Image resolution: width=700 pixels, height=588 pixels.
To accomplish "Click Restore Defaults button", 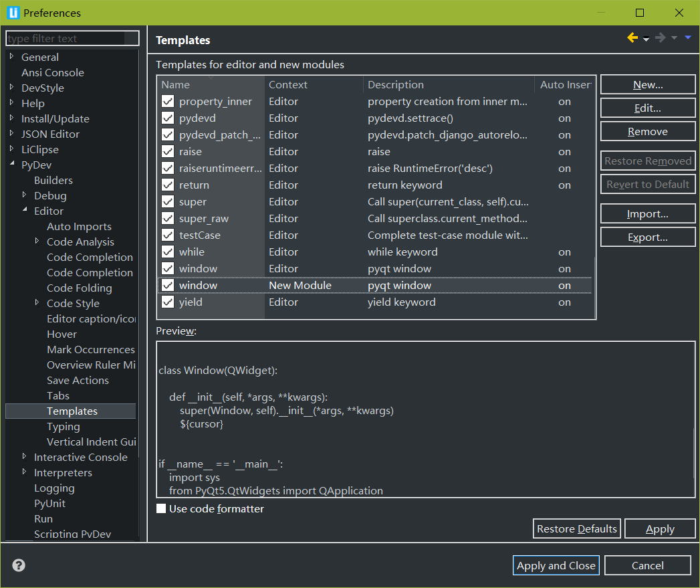I will click(577, 528).
